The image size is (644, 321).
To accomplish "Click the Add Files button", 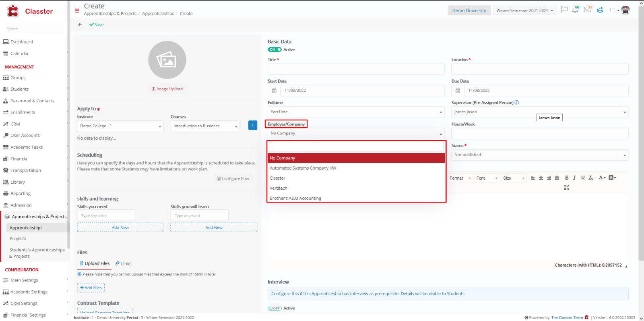I will [x=91, y=288].
